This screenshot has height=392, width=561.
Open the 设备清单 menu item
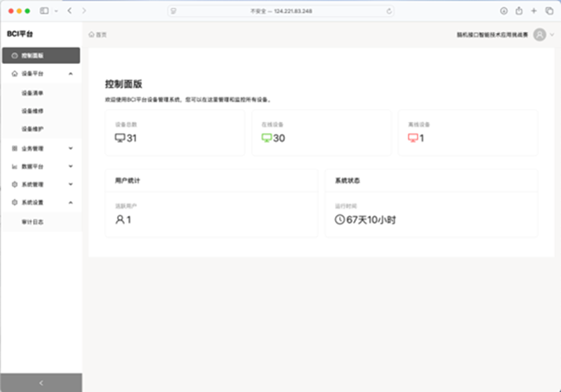[33, 93]
